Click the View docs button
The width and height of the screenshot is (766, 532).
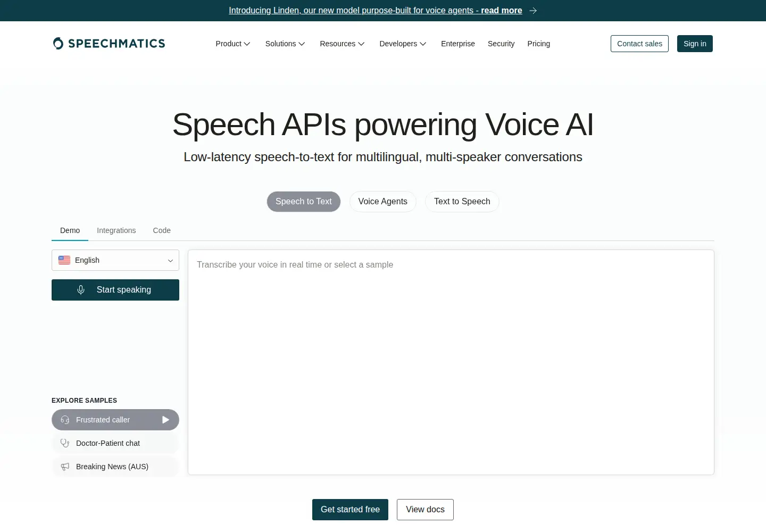pyautogui.click(x=425, y=510)
